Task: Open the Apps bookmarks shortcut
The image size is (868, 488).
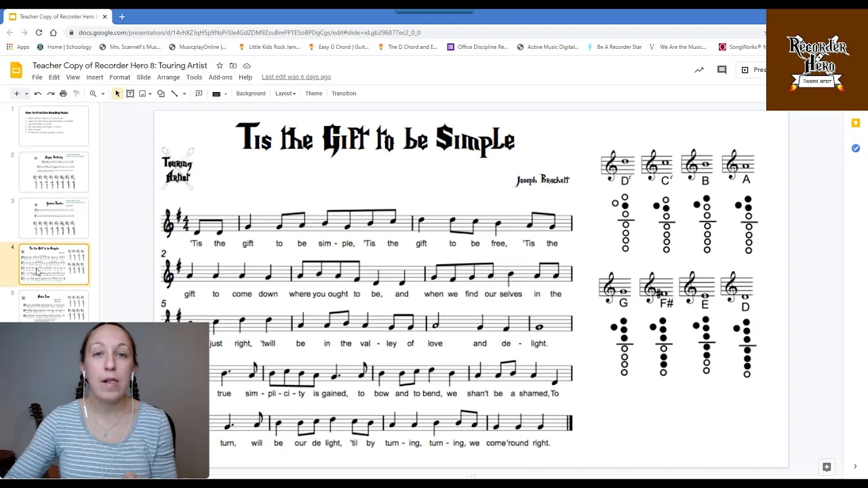Action: [18, 47]
